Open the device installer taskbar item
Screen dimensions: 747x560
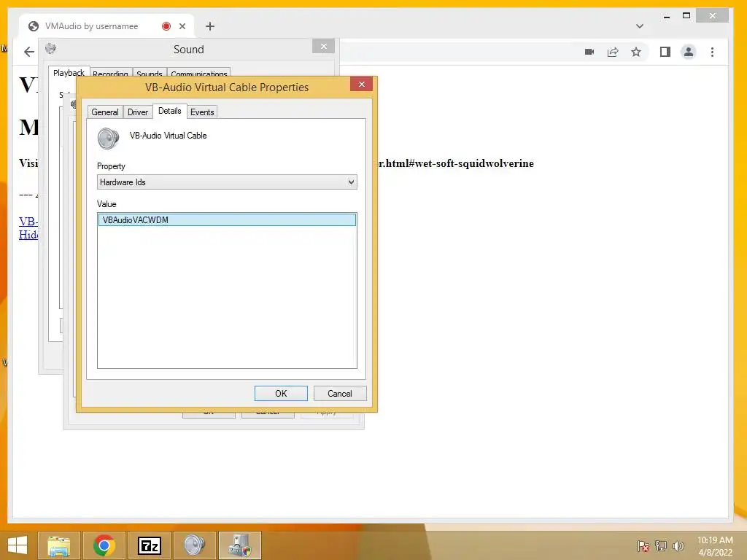[x=239, y=545]
